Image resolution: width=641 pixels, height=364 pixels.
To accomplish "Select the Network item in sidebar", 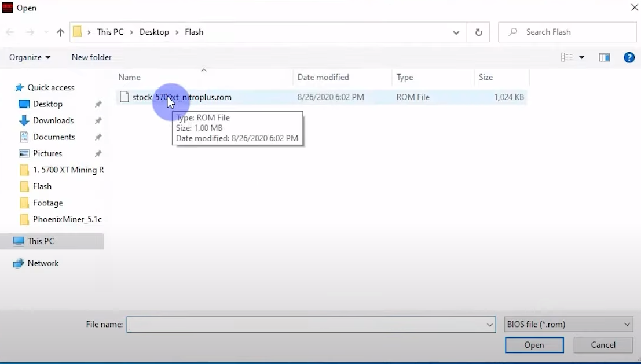I will [x=43, y=263].
